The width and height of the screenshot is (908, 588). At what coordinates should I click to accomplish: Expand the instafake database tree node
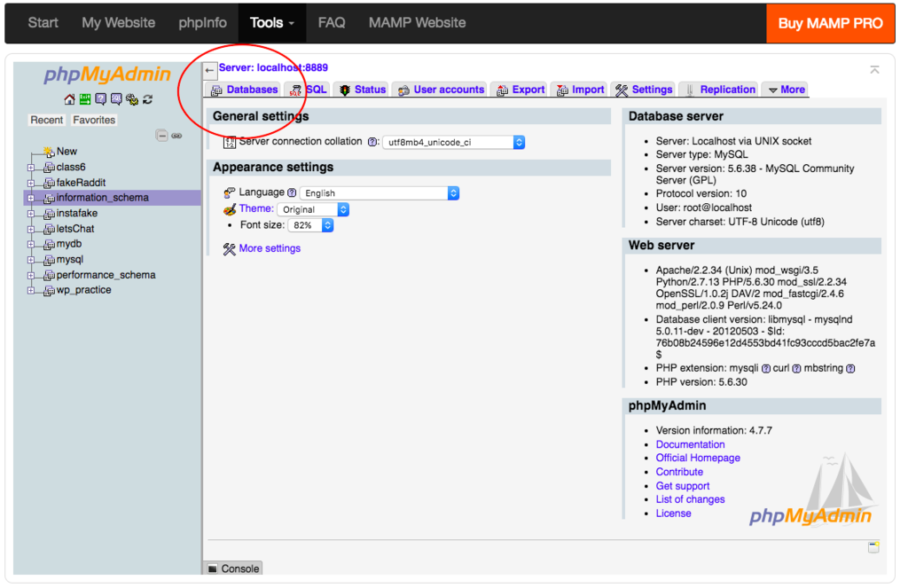click(x=31, y=214)
